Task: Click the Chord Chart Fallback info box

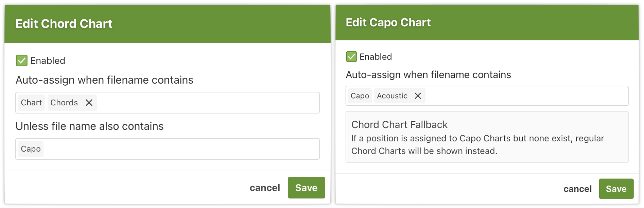Action: pyautogui.click(x=487, y=137)
